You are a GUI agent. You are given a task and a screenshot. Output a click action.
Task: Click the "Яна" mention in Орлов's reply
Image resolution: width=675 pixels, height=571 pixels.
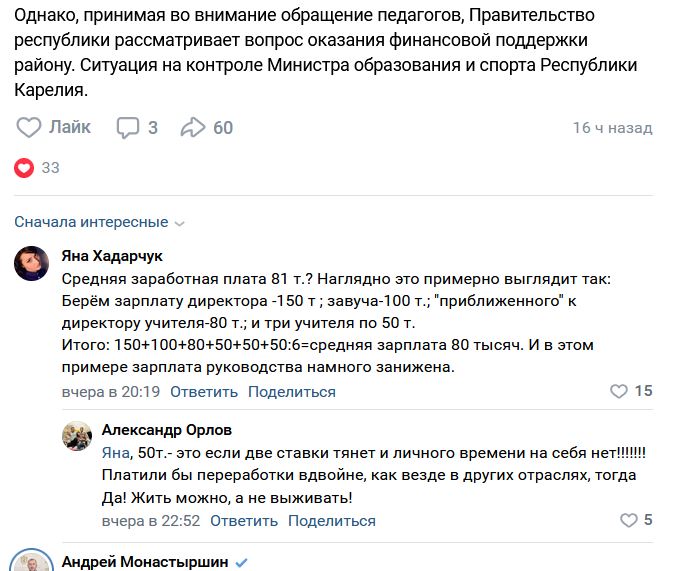pos(116,453)
